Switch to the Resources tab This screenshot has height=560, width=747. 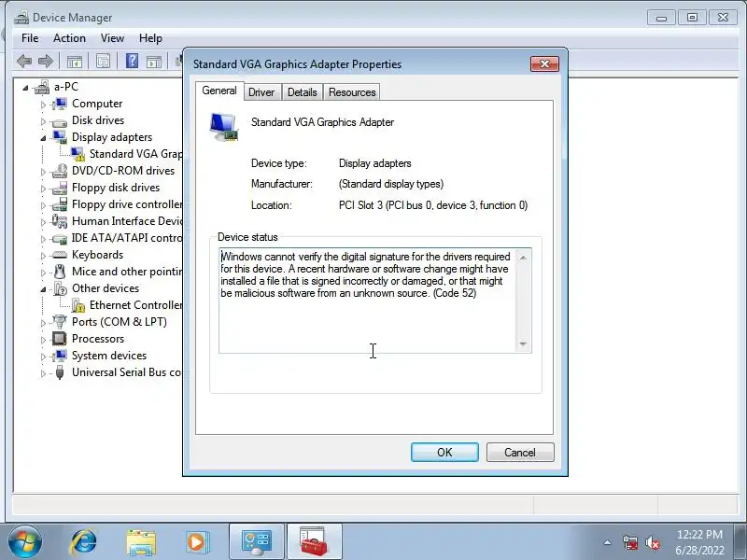(352, 92)
